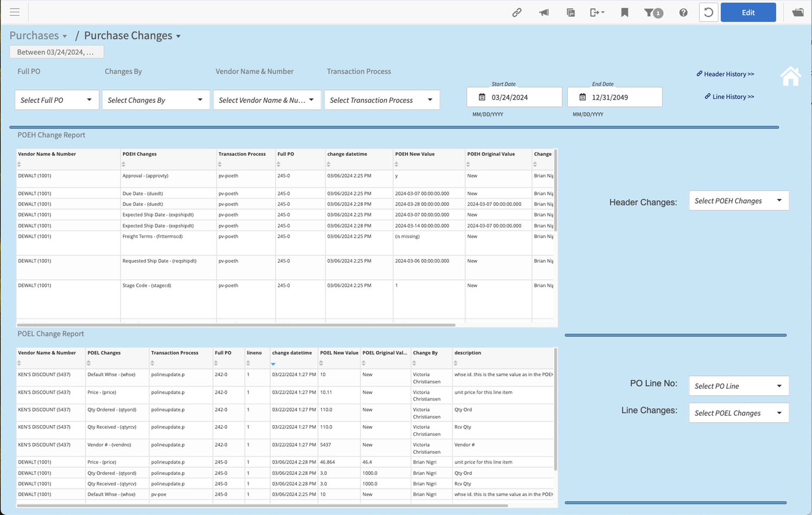This screenshot has height=515, width=812.
Task: Open the Select Full PO dropdown
Action: click(x=56, y=100)
